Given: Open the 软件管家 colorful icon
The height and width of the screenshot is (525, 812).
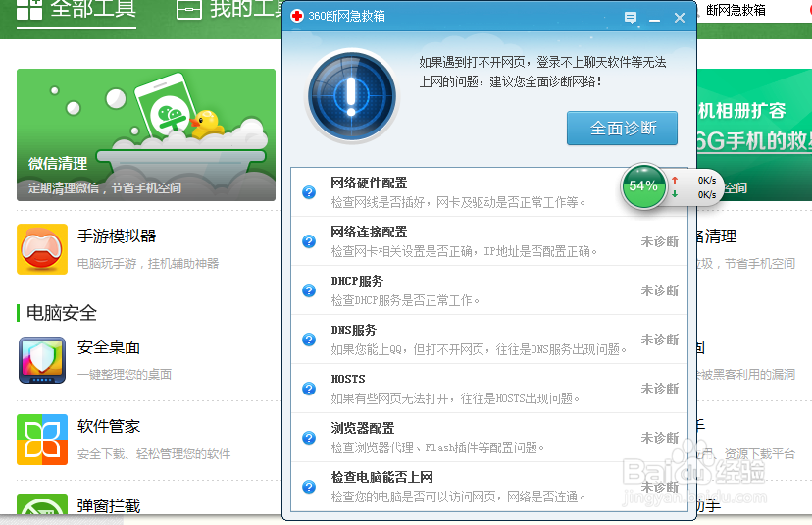Looking at the screenshot, I should pos(42,440).
